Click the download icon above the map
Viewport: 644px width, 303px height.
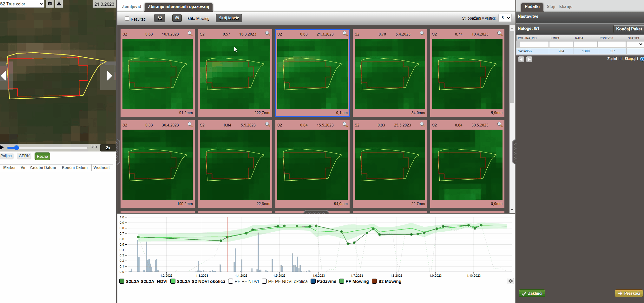[59, 4]
